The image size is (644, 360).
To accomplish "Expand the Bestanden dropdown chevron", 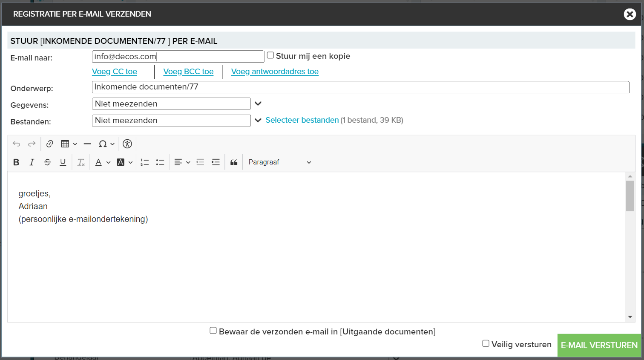I will (258, 120).
